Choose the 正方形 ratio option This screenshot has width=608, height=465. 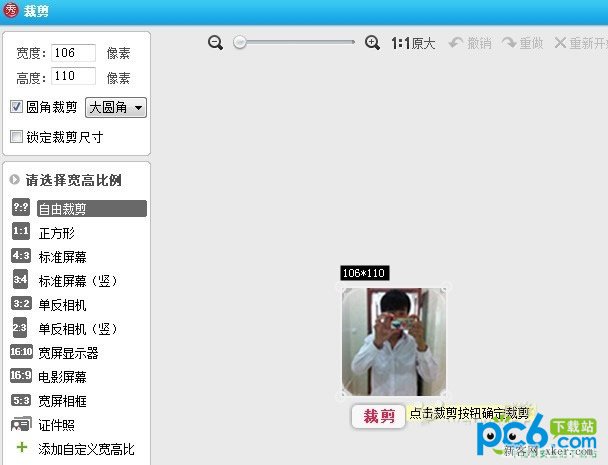57,233
